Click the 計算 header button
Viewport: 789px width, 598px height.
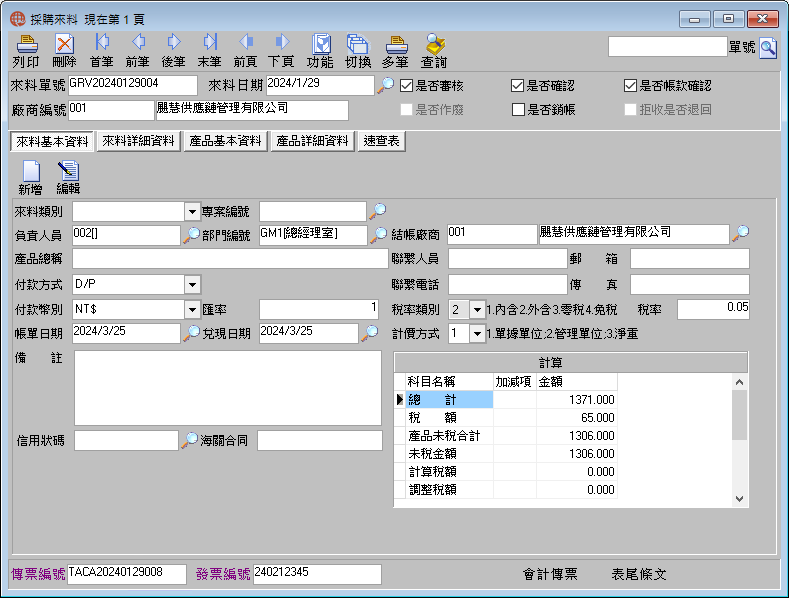point(571,362)
